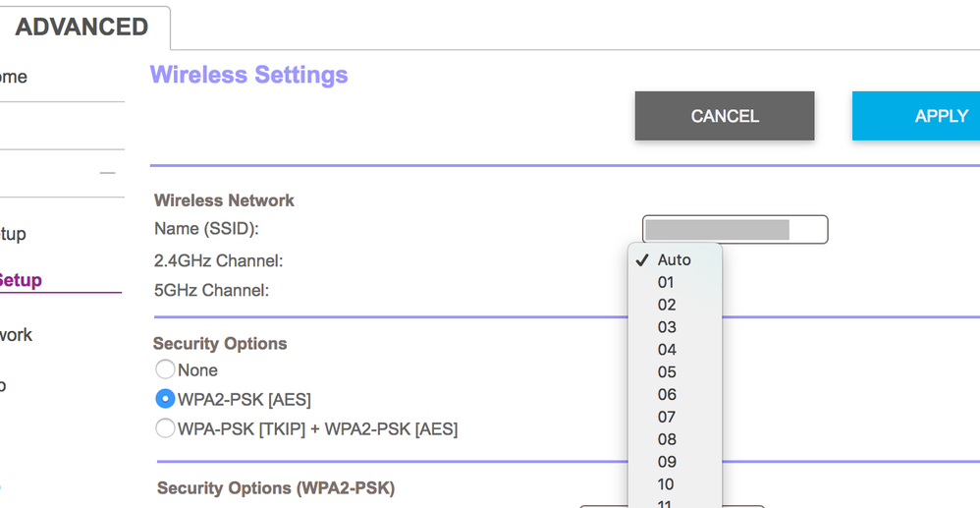Screen dimensions: 980x508
Task: Select the None security option
Action: 165,370
